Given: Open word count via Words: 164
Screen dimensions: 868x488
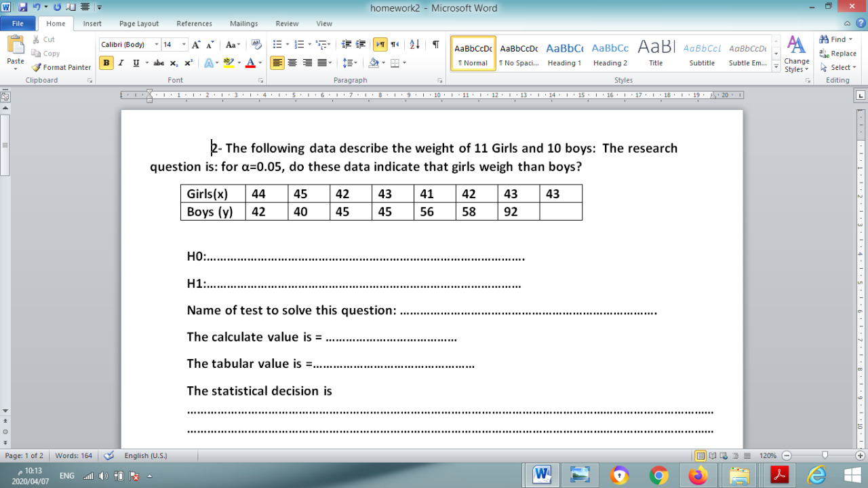Looking at the screenshot, I should click(x=75, y=455).
